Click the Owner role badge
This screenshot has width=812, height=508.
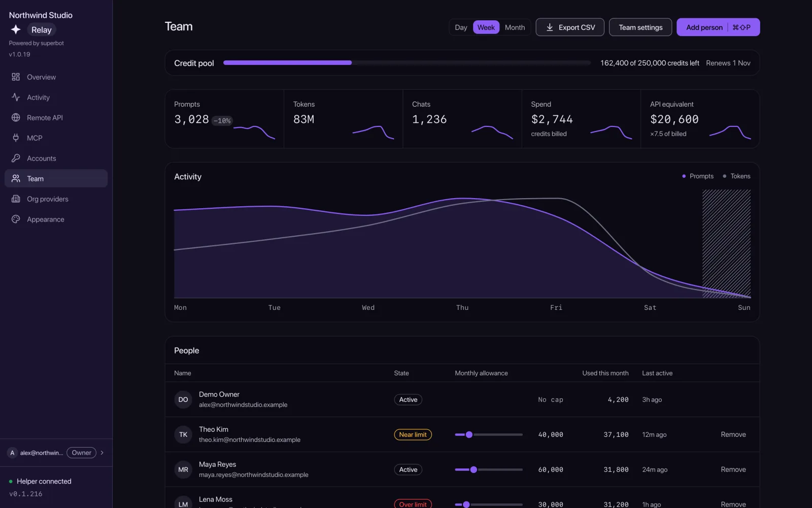tap(81, 453)
